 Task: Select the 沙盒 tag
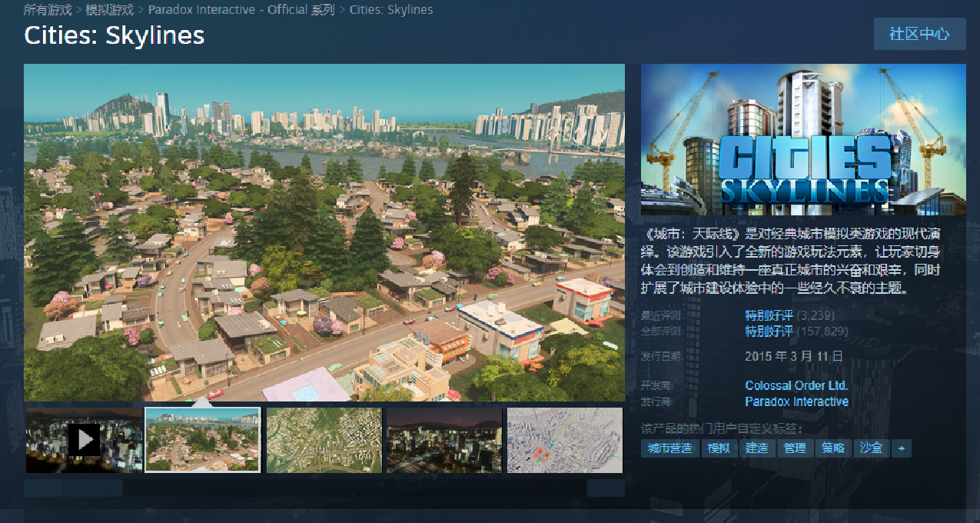(872, 448)
